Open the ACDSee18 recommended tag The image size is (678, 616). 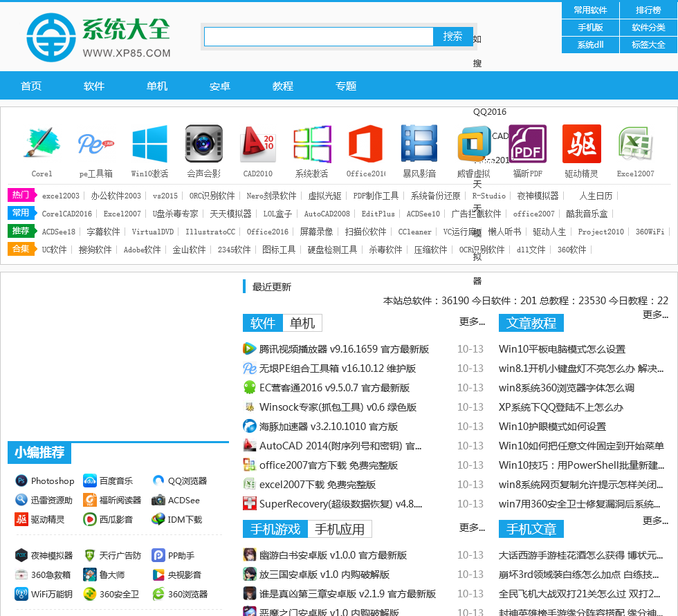click(x=58, y=232)
